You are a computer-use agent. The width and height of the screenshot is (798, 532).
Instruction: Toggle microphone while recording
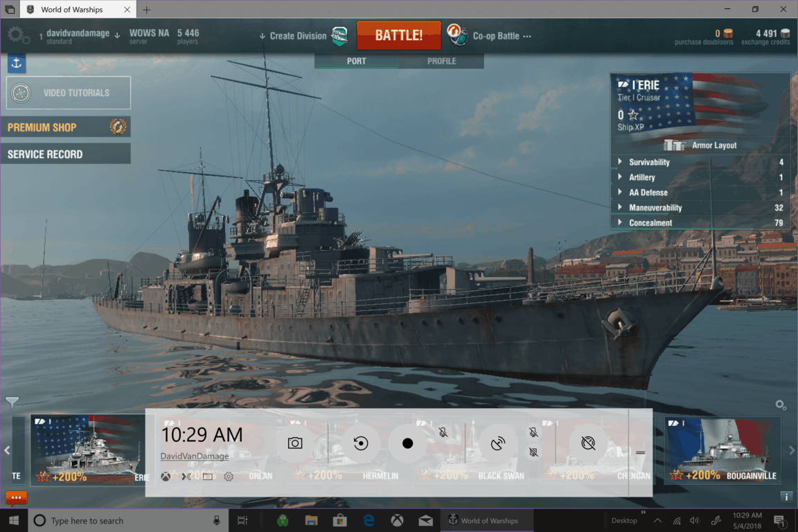443,432
